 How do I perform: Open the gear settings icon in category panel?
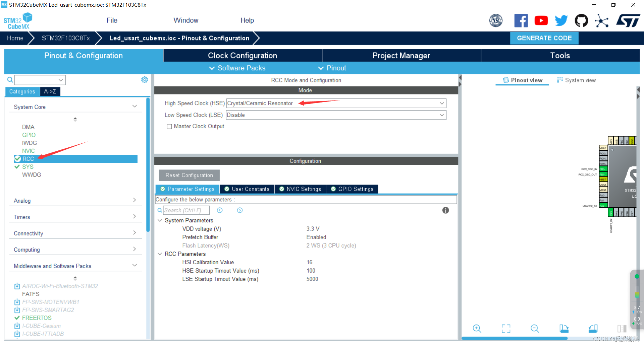click(145, 80)
